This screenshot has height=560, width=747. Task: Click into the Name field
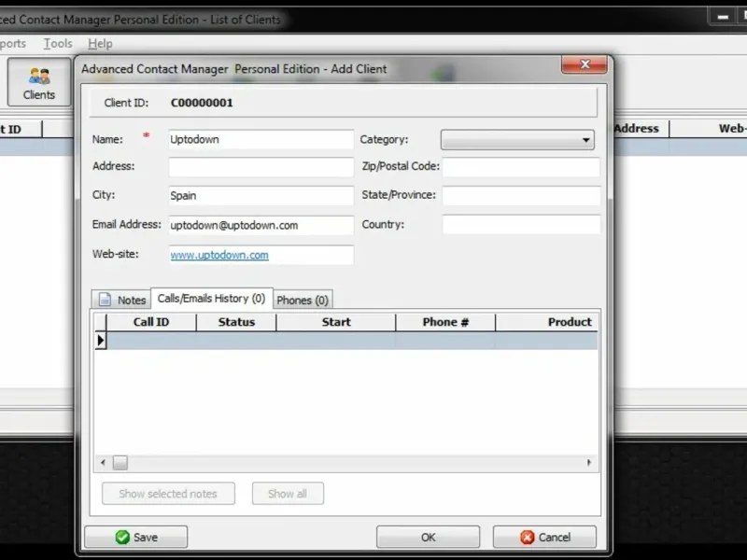coord(261,139)
